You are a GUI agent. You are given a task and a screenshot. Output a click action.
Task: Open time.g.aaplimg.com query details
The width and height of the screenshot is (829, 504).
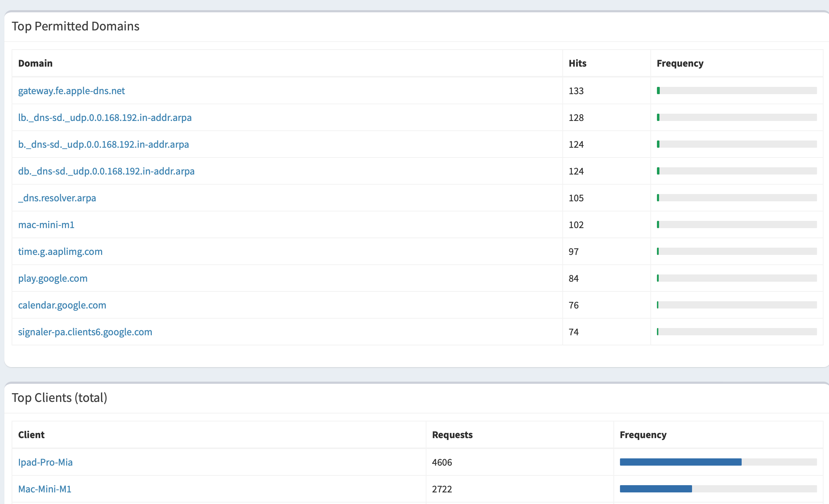point(60,251)
